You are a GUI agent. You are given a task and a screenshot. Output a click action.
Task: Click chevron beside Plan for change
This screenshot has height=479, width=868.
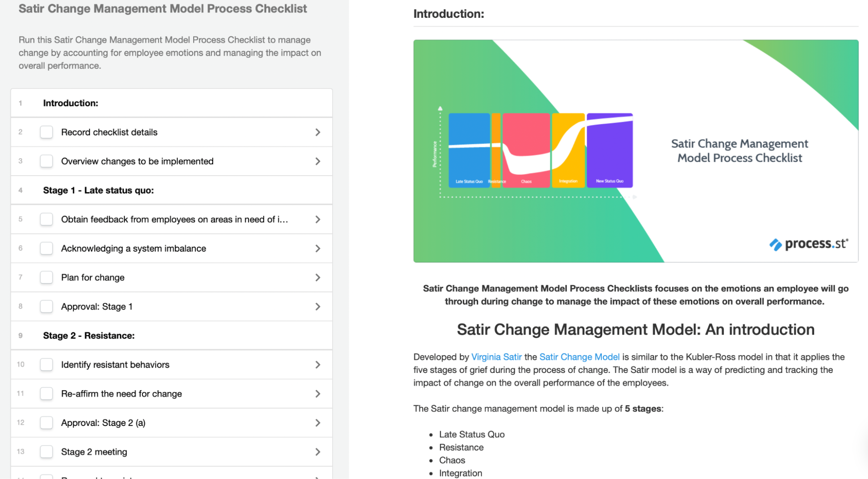click(318, 277)
